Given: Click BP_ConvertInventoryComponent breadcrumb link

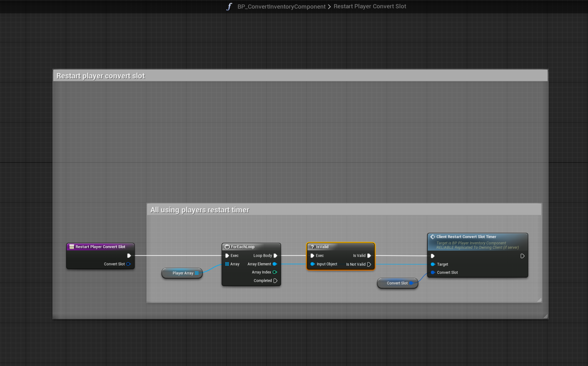Looking at the screenshot, I should pyautogui.click(x=281, y=7).
